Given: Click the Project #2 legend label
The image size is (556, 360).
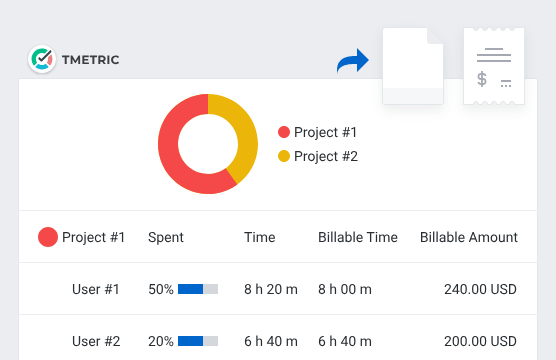Looking at the screenshot, I should coord(326,156).
